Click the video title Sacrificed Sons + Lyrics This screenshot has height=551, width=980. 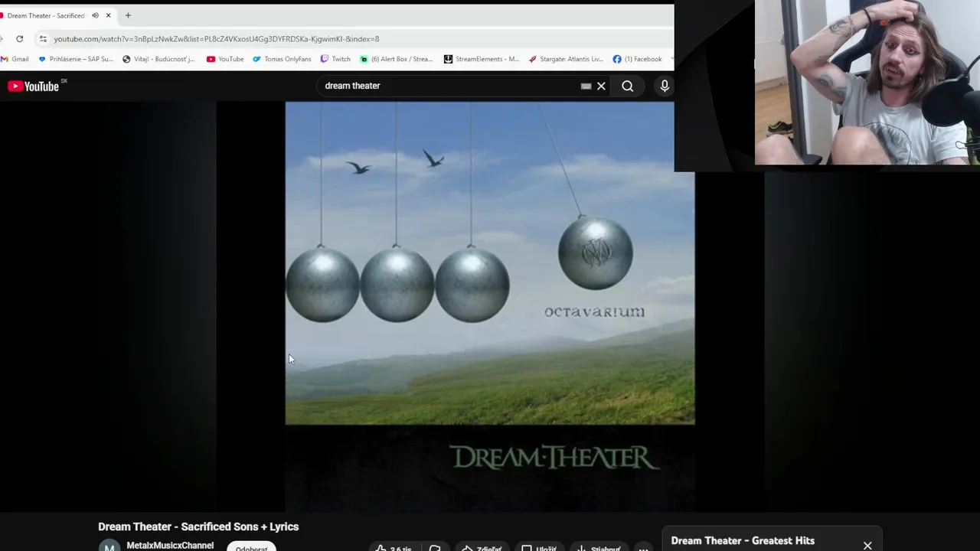point(198,527)
